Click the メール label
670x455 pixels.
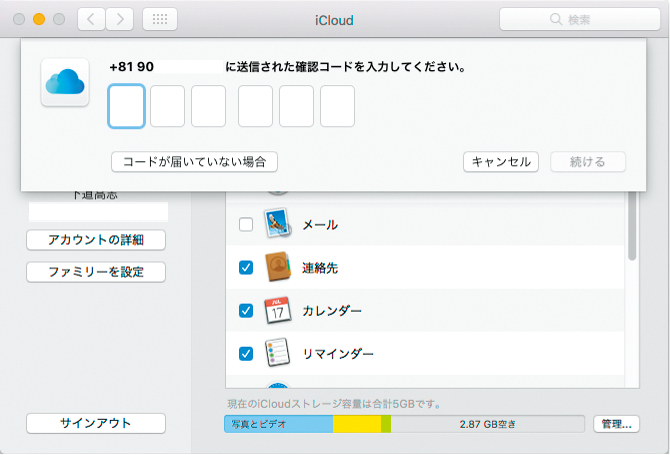tap(320, 225)
